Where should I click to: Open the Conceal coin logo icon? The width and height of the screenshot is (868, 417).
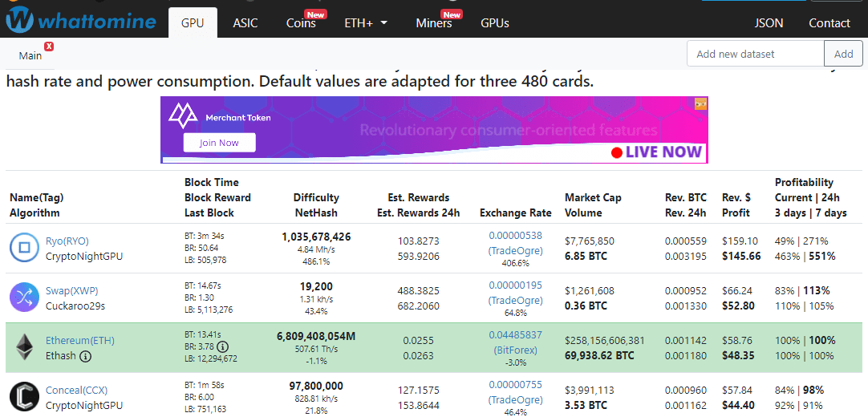[x=25, y=397]
